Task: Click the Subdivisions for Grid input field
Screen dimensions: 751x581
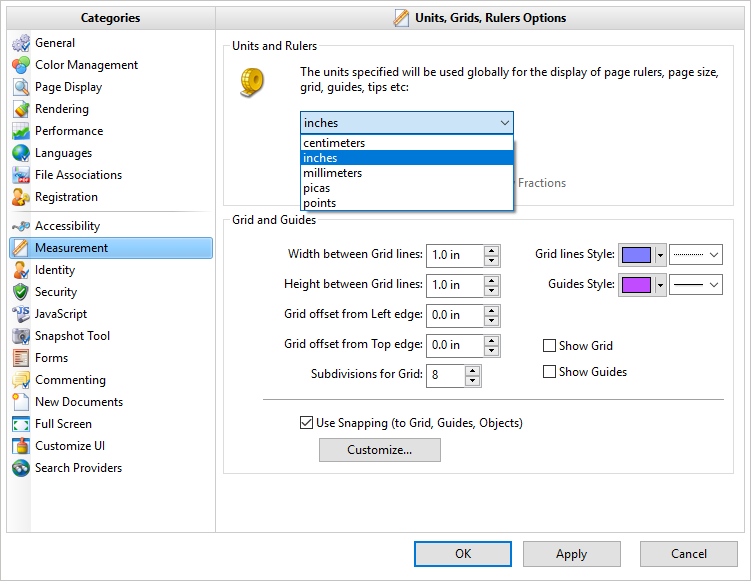Action: [x=445, y=376]
